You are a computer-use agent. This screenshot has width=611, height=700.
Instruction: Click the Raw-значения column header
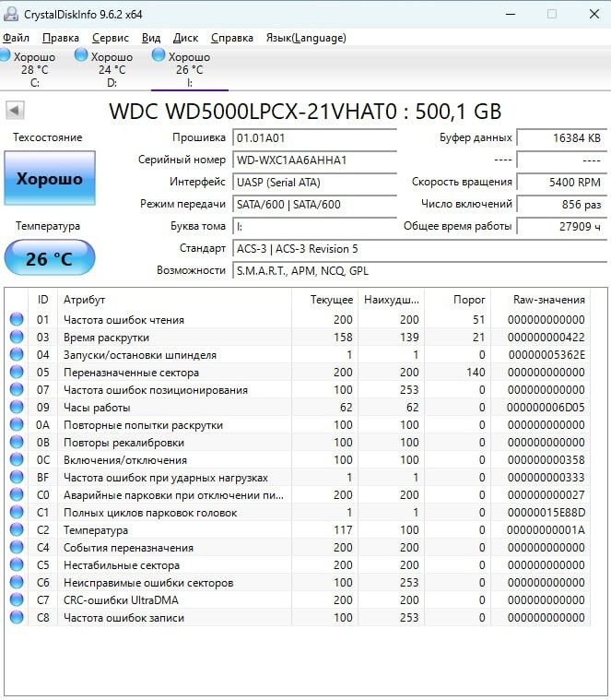coord(541,300)
